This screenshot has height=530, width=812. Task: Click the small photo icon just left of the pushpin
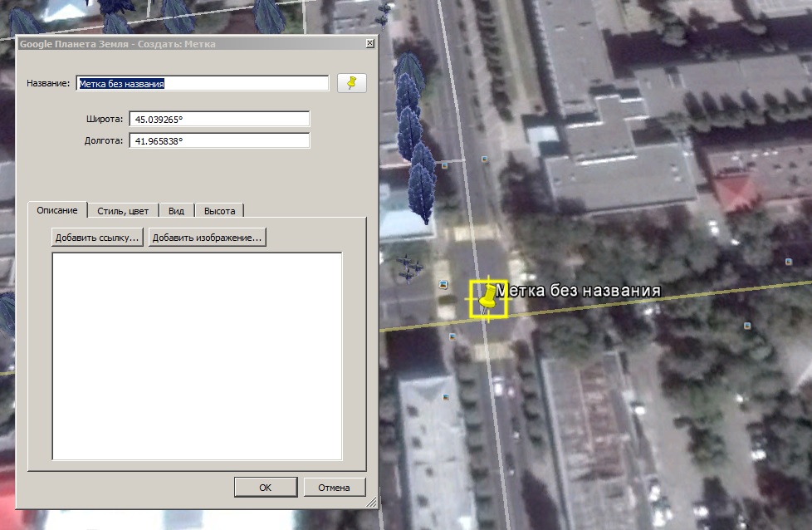444,285
